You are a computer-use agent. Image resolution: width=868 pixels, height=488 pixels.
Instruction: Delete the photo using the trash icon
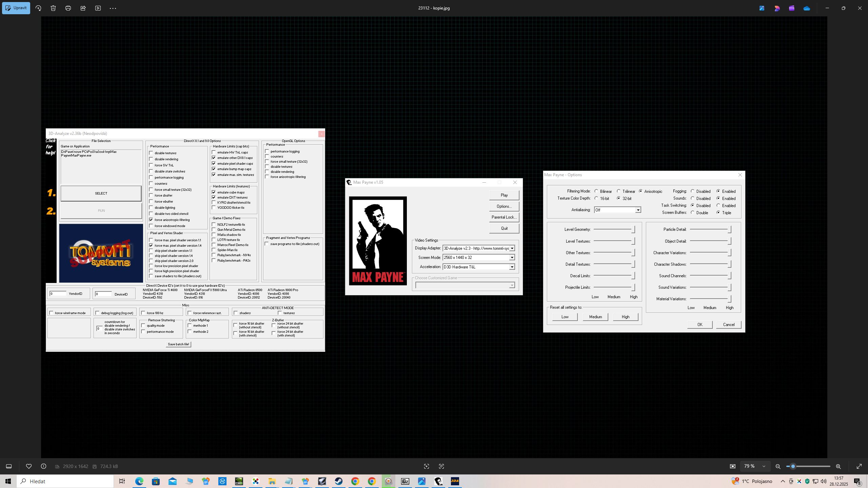pos(53,8)
